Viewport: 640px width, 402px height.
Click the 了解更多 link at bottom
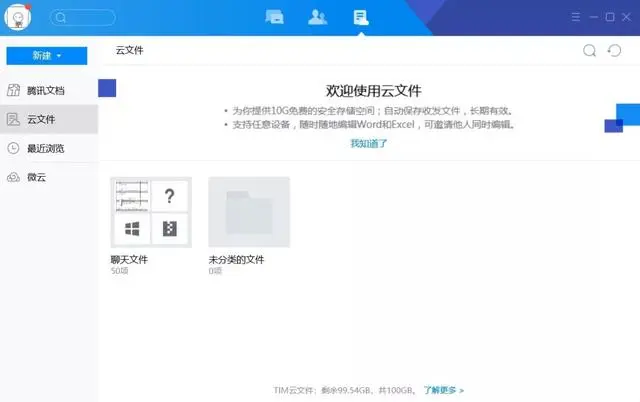click(x=443, y=390)
